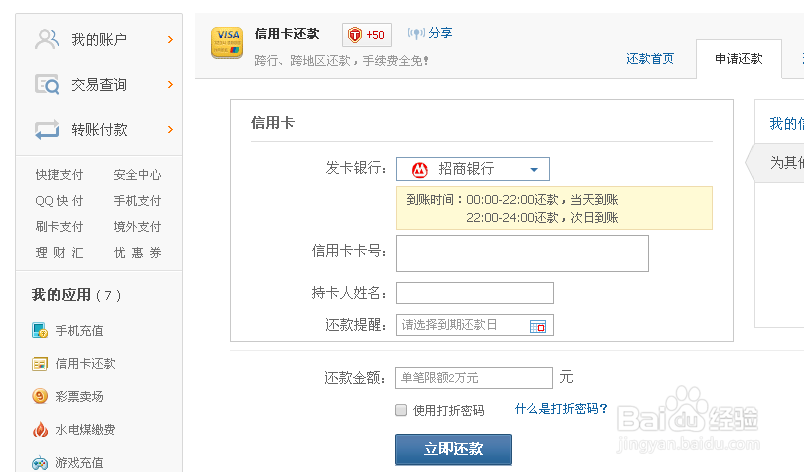Click the credit card number (信用卡卡号) input field
This screenshot has width=804, height=472.
coord(522,253)
